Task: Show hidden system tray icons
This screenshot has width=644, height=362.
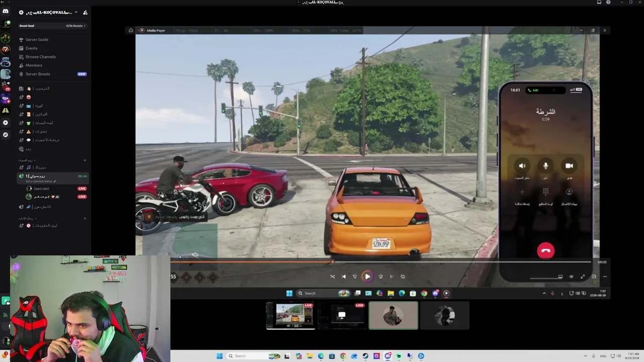Action: point(585,356)
